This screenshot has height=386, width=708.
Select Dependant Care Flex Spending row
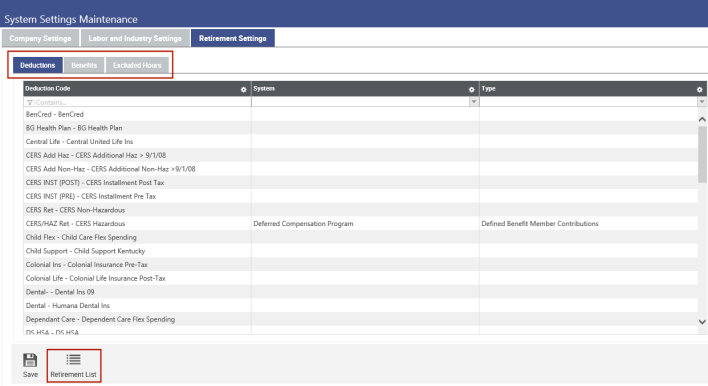(x=361, y=319)
